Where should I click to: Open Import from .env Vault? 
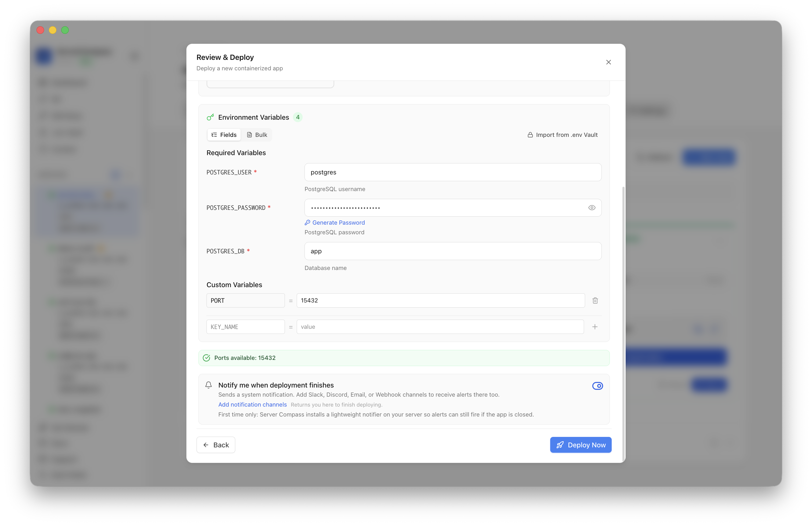click(563, 135)
